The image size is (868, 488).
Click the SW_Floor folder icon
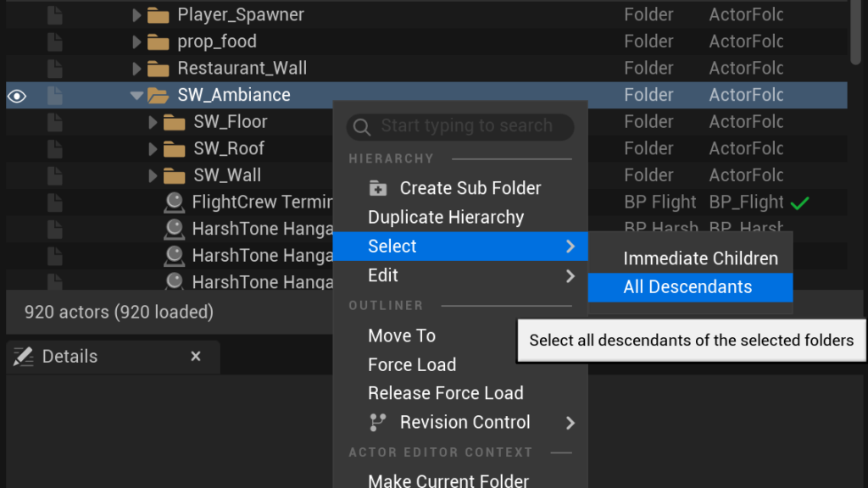coord(175,122)
